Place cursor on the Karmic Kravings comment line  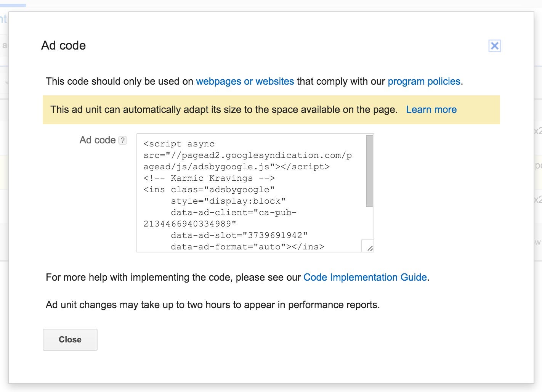[209, 178]
